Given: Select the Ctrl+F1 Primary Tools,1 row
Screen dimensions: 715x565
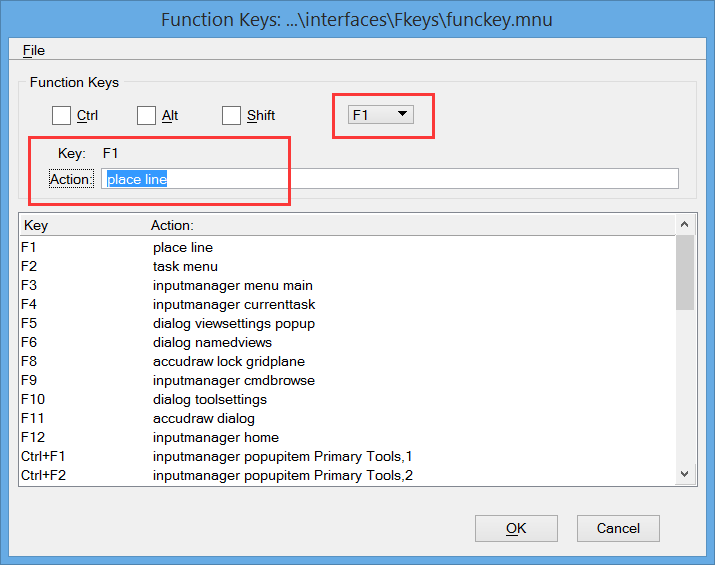Looking at the screenshot, I should 347,456.
